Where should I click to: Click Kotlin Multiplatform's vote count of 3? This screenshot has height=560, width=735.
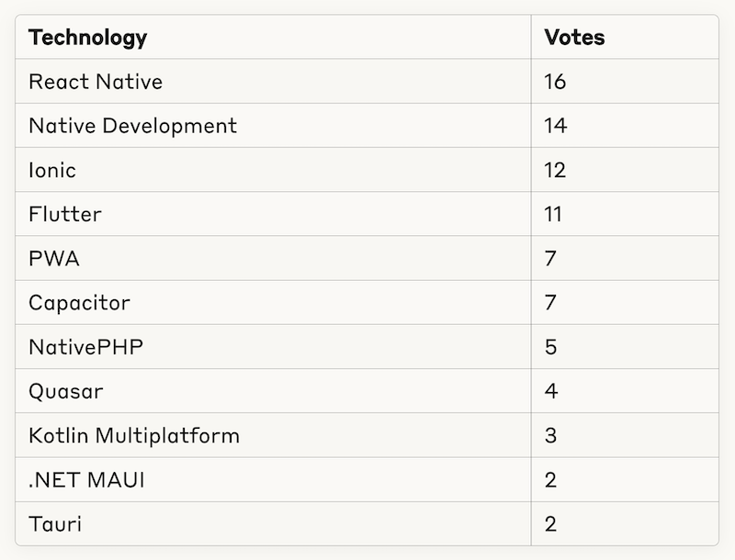[550, 435]
